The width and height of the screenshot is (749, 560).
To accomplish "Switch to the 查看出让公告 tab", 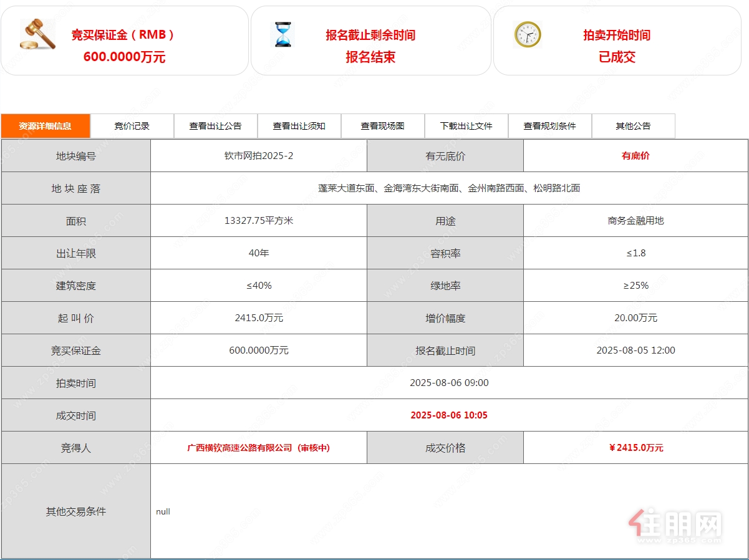I will point(216,126).
